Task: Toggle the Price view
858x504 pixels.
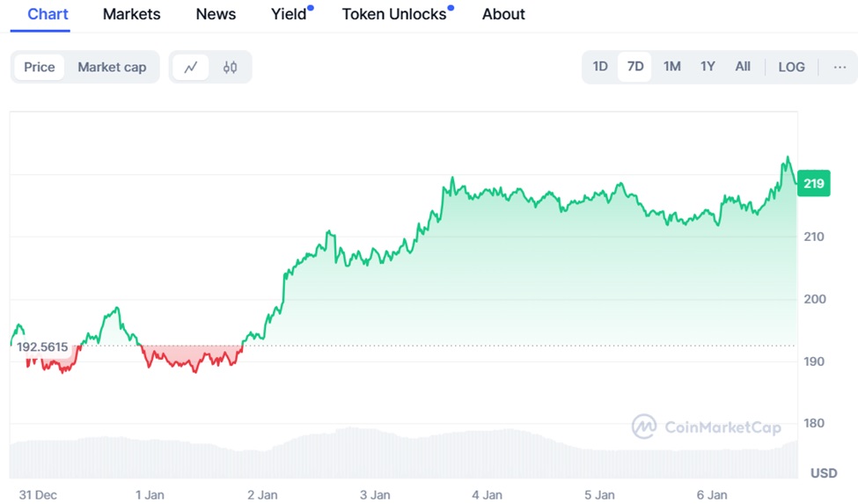Action: pos(40,68)
